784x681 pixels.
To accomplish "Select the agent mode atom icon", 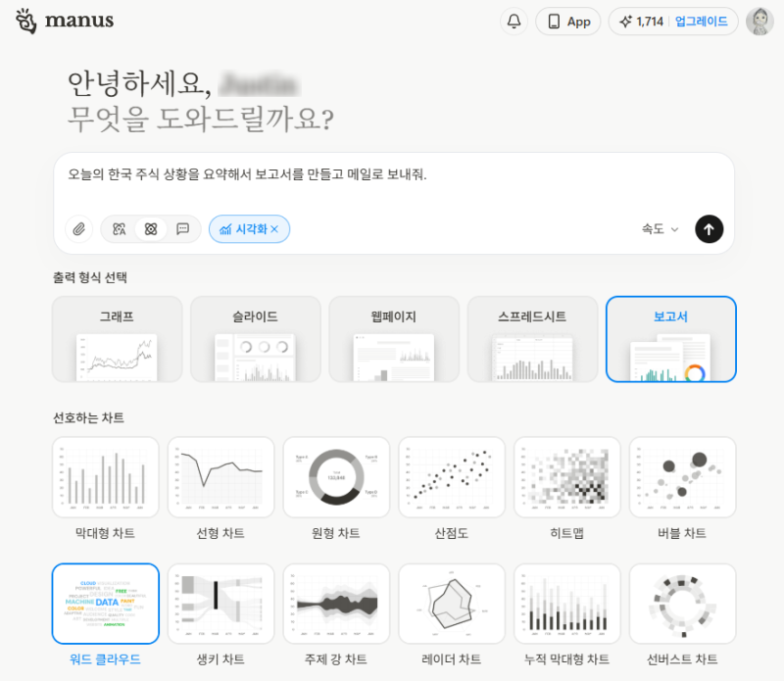I will click(x=151, y=229).
